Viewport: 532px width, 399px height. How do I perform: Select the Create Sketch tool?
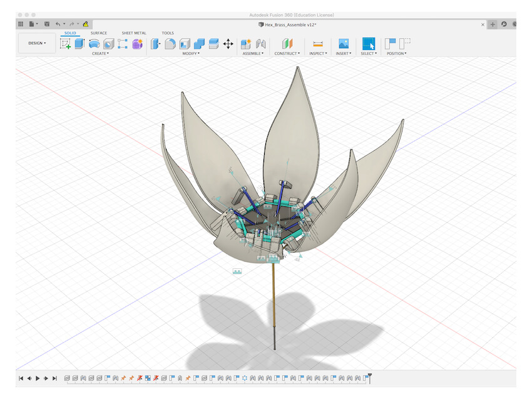(x=65, y=44)
